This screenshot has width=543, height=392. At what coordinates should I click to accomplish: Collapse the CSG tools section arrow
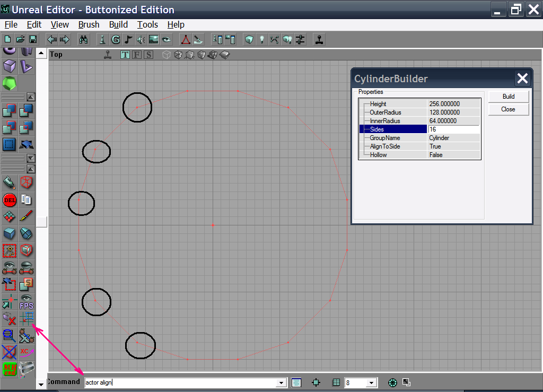point(31,97)
